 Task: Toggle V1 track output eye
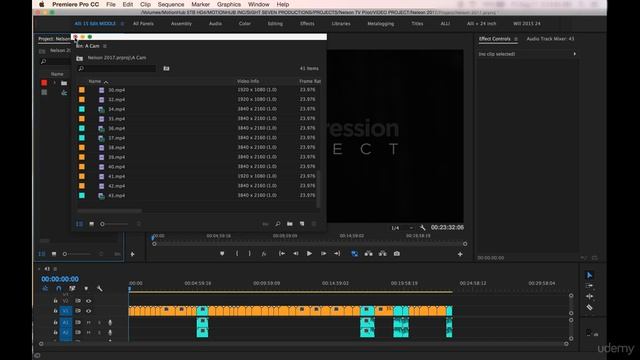click(x=89, y=311)
